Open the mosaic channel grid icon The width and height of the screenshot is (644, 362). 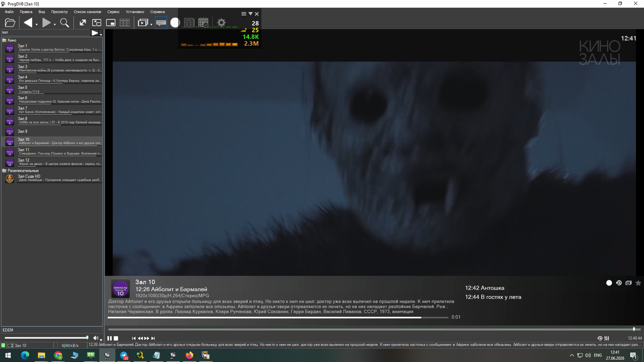(125, 23)
